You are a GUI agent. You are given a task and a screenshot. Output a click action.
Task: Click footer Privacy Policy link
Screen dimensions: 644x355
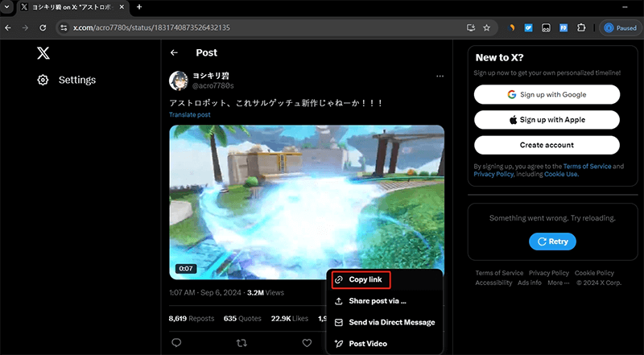(549, 273)
